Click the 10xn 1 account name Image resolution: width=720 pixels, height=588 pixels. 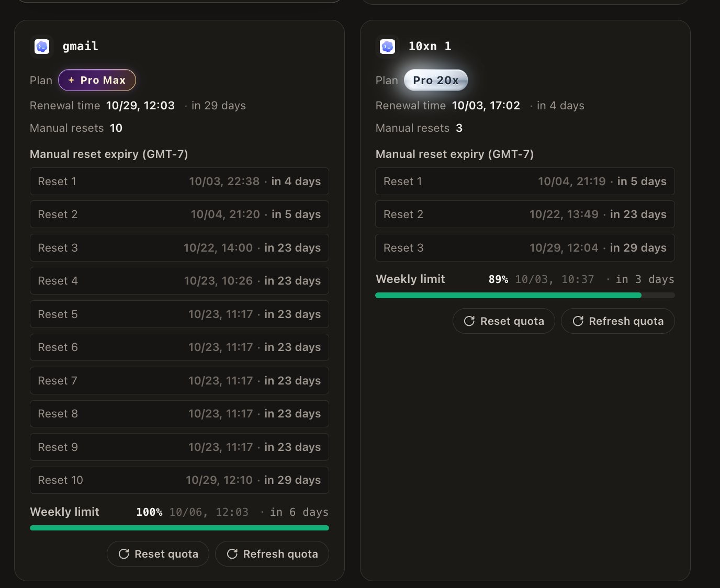[430, 46]
